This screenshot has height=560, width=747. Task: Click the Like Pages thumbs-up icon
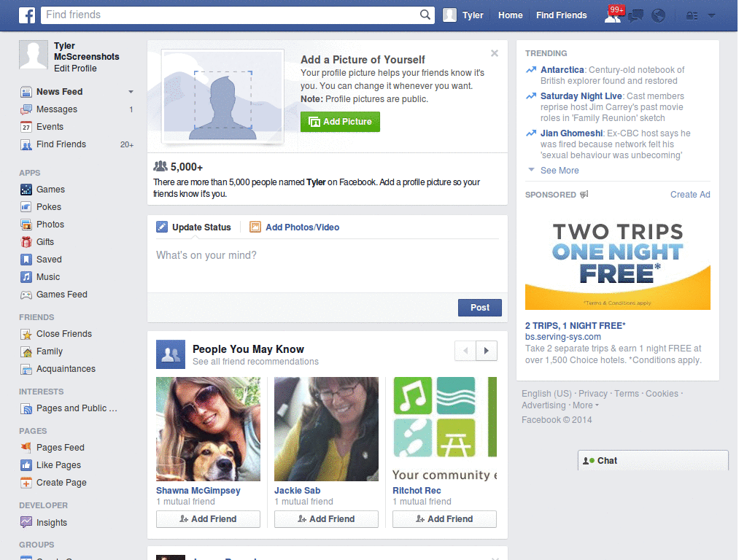(26, 465)
